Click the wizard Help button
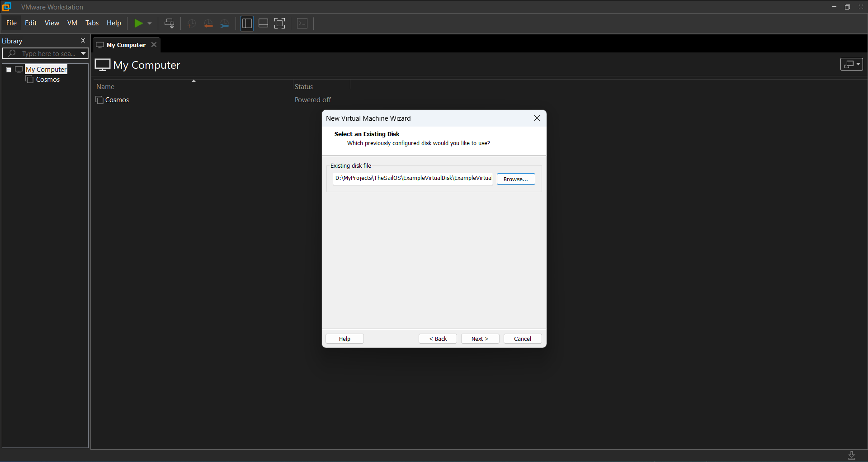 [x=344, y=339]
